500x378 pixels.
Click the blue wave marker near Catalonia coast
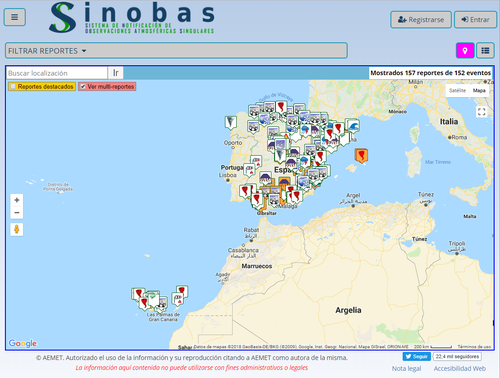pos(353,126)
